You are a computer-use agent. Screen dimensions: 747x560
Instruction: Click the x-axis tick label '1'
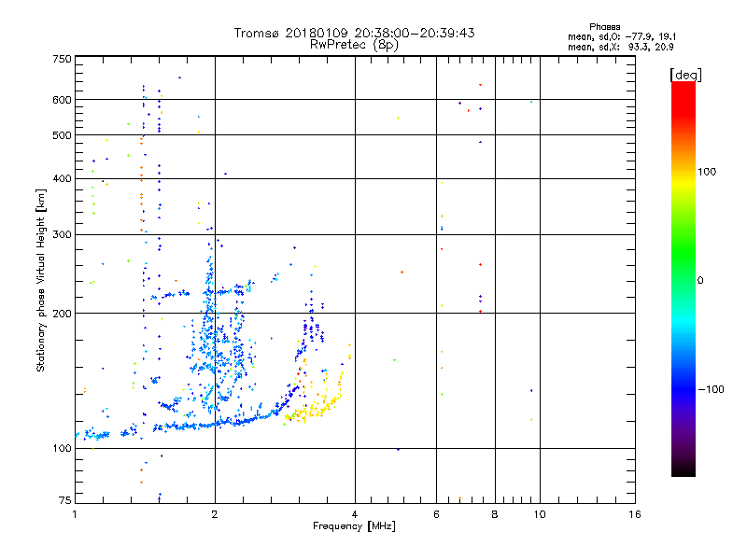click(x=75, y=514)
